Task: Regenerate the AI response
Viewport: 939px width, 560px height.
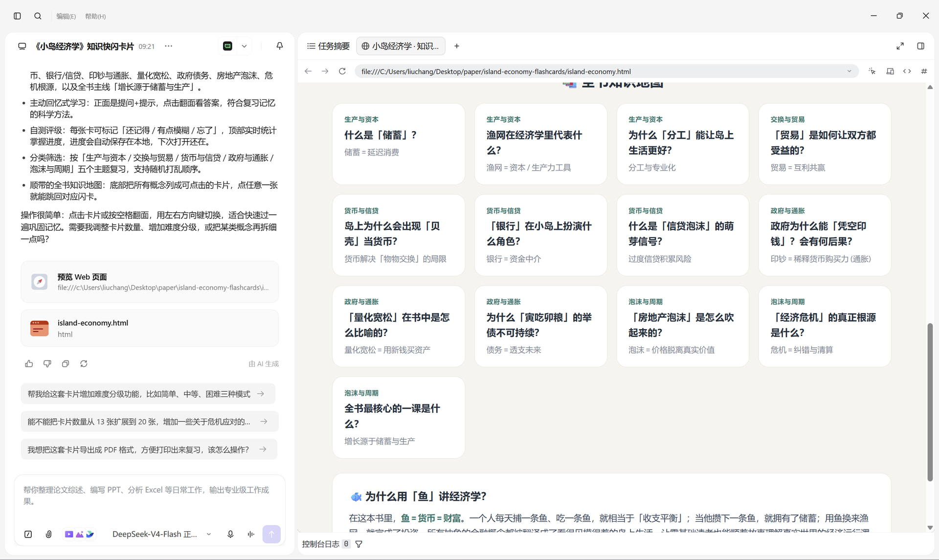Action: (x=84, y=364)
